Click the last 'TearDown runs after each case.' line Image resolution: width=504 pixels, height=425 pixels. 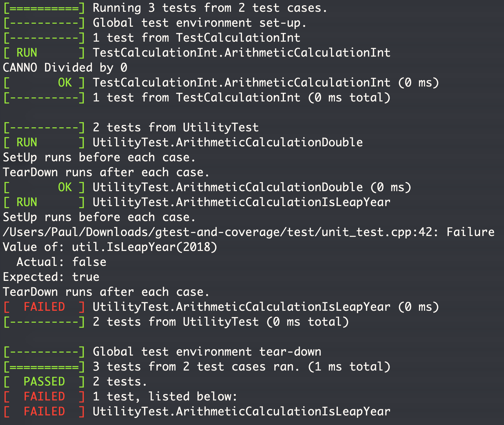[x=106, y=292]
